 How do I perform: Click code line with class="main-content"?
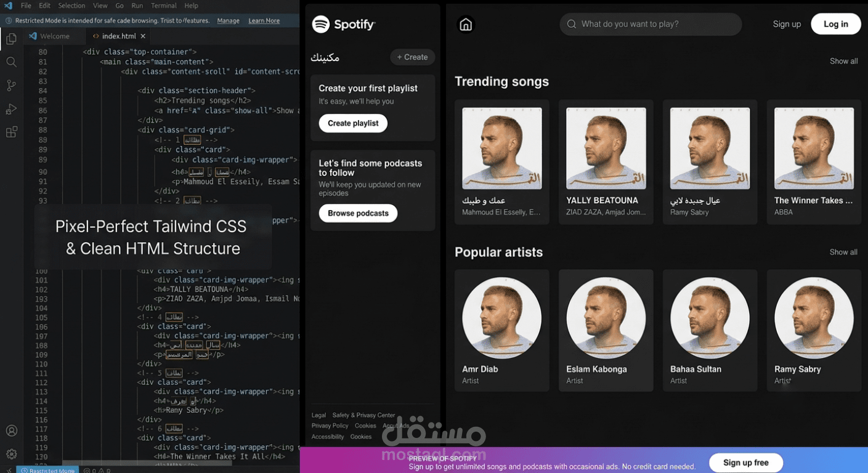pyautogui.click(x=156, y=62)
